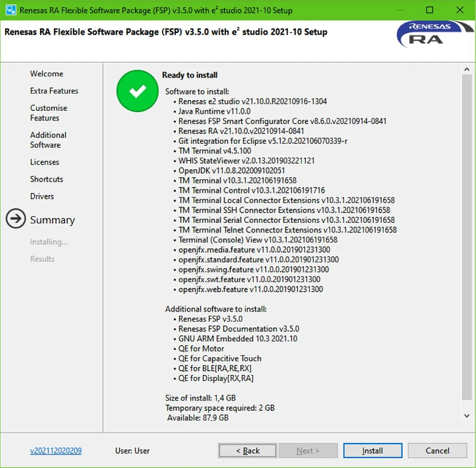Jump to the Additional Software step
Screen dimensions: 476x468
point(48,140)
